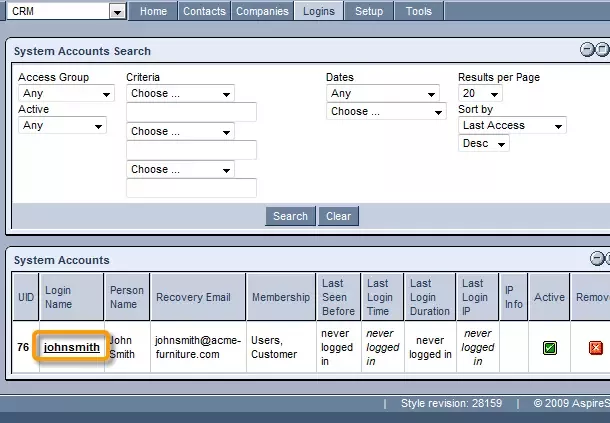Image resolution: width=610 pixels, height=423 pixels.
Task: Go to the Contacts tab
Action: tap(204, 11)
